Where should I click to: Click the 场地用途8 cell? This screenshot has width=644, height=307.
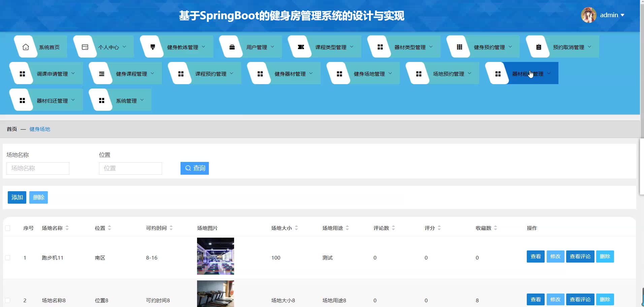click(334, 300)
